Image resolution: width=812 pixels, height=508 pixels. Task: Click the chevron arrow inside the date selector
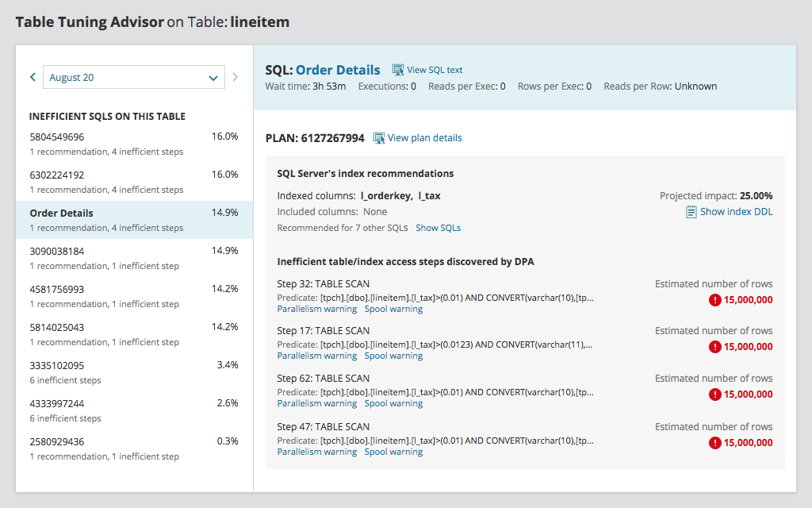[213, 77]
